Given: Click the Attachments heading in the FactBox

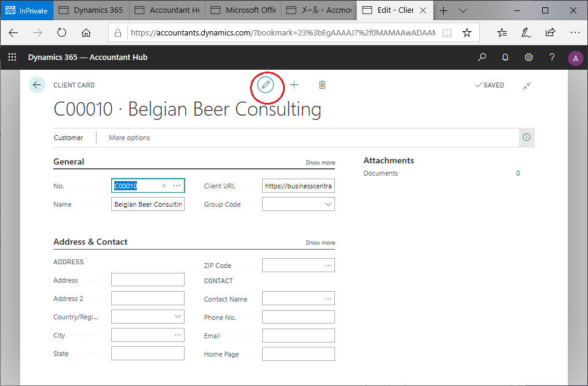Looking at the screenshot, I should coord(389,160).
